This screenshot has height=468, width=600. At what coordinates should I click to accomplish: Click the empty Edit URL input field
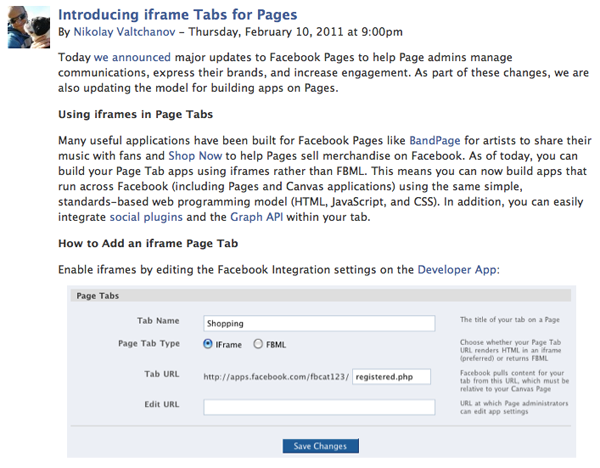tap(318, 407)
